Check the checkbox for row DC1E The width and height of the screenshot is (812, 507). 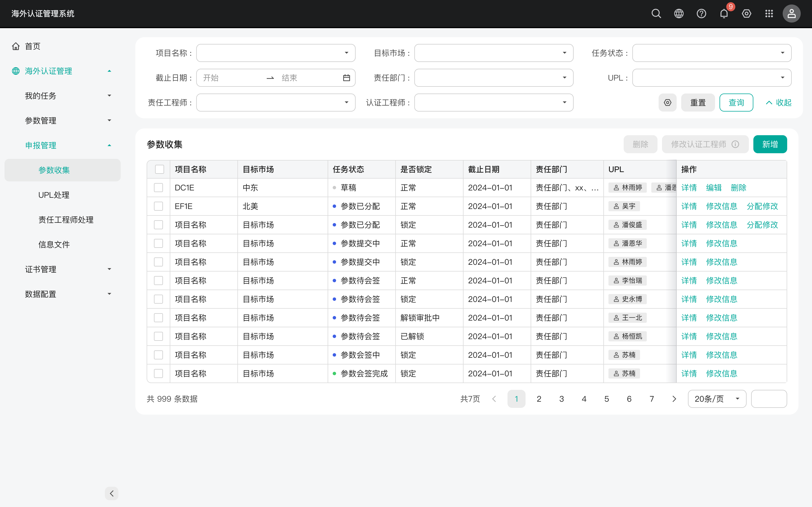point(158,187)
